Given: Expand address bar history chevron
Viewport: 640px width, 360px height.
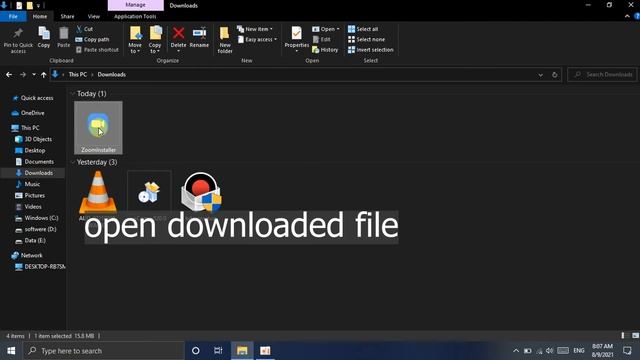Looking at the screenshot, I should (540, 75).
